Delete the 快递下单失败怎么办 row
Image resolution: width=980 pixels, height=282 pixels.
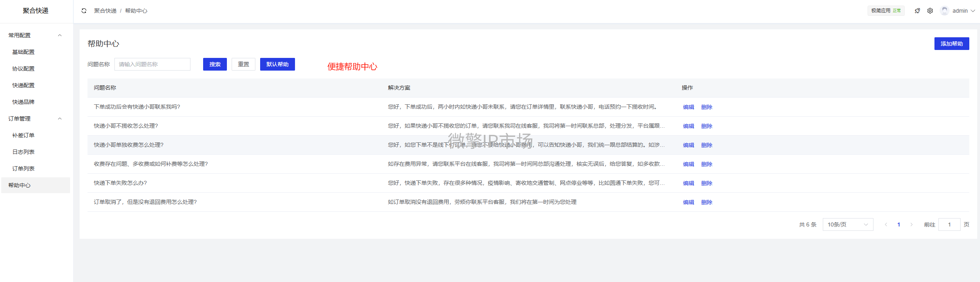[707, 183]
